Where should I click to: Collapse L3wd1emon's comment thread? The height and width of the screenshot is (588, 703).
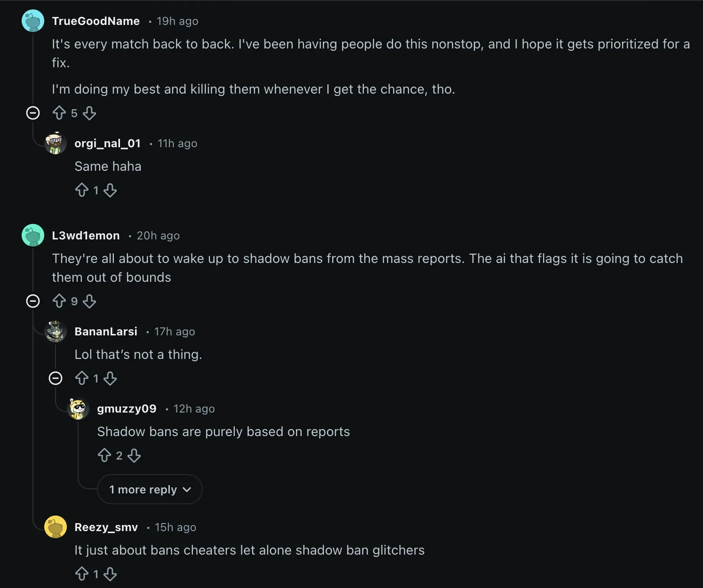[33, 301]
